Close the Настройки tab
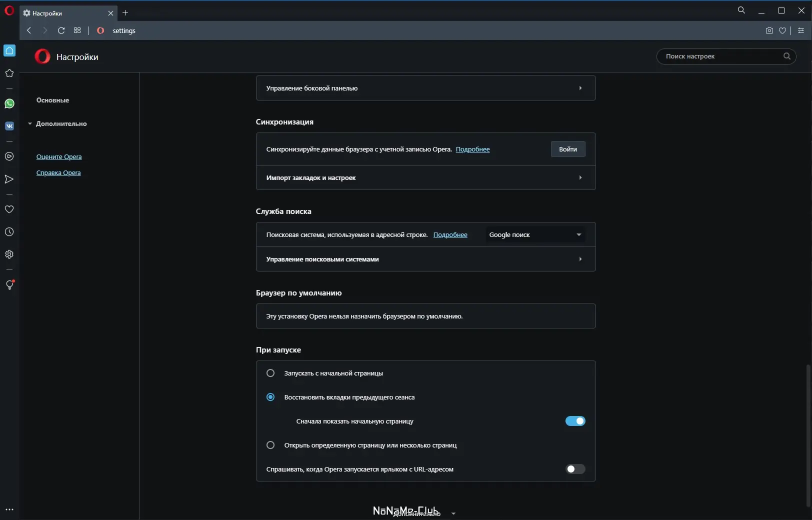Screen dimensions: 812x520 coord(110,13)
